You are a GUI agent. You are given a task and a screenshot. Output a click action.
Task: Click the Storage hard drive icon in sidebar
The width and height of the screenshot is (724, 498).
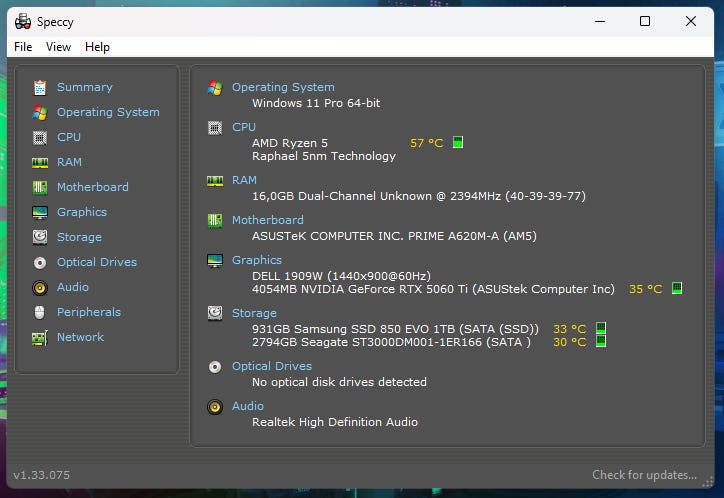coord(40,237)
